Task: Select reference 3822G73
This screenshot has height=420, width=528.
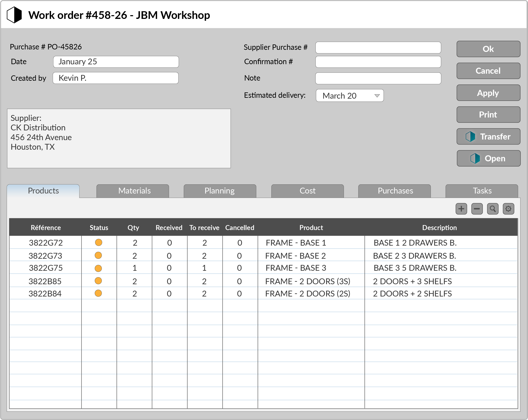Action: [45, 256]
